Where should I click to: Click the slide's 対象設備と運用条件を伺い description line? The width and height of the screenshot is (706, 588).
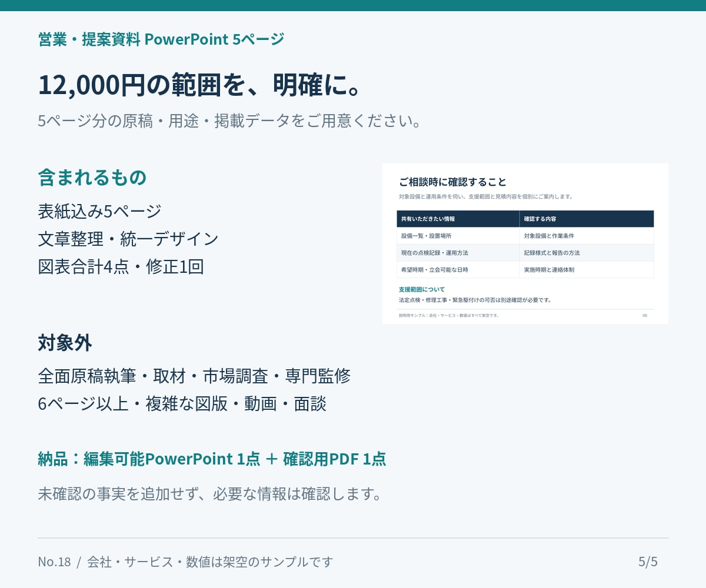486,196
